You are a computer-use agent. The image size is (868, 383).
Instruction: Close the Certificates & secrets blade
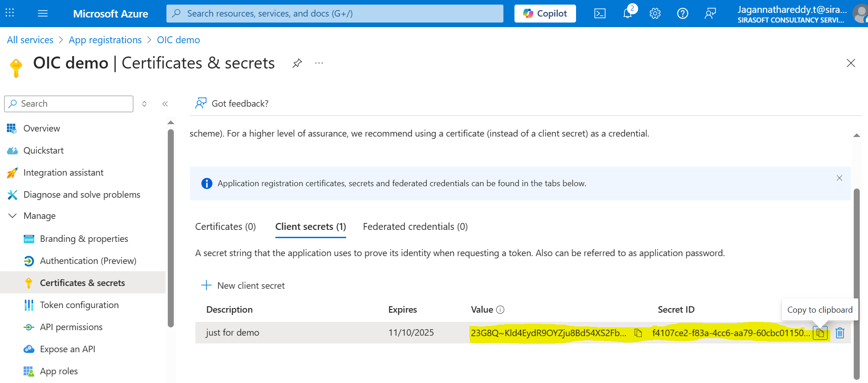coord(851,63)
